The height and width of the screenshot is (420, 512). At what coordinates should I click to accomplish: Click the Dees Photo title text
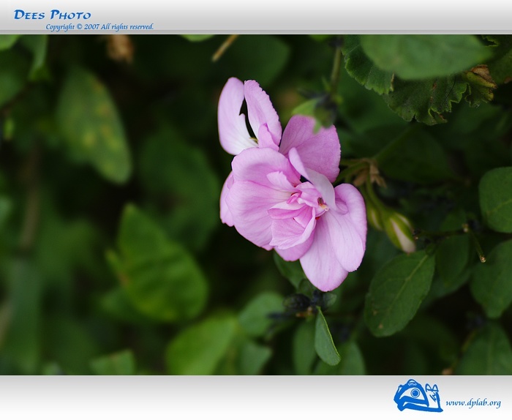pyautogui.click(x=52, y=15)
